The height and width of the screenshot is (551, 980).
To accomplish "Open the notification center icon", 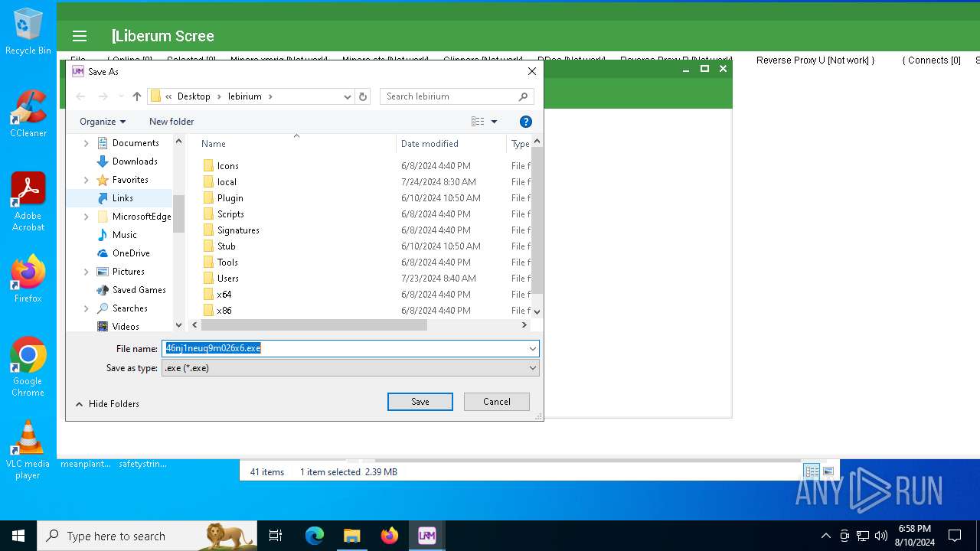I will coord(955,536).
